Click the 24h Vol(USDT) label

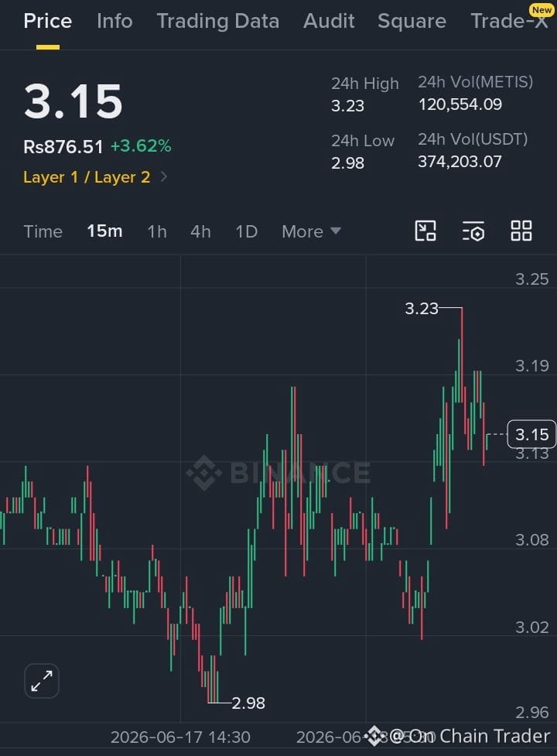[473, 139]
